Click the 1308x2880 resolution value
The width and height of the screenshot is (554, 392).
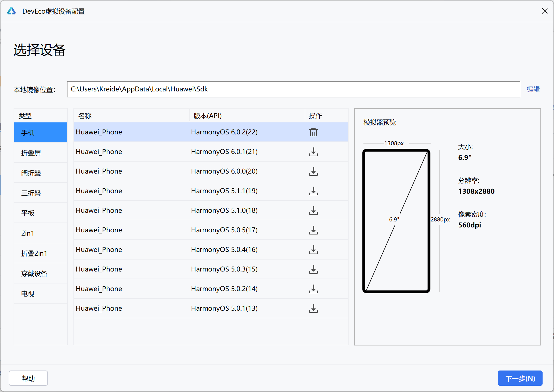tap(476, 191)
